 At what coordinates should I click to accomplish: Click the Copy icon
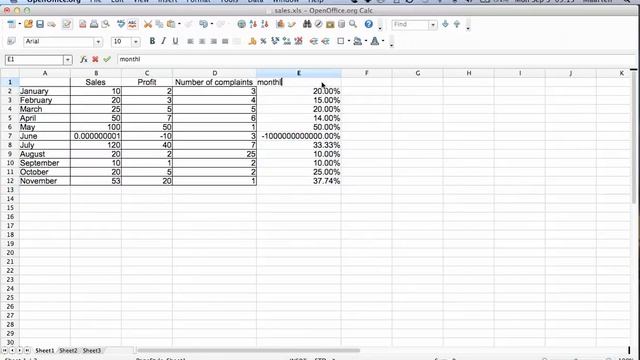click(159, 24)
